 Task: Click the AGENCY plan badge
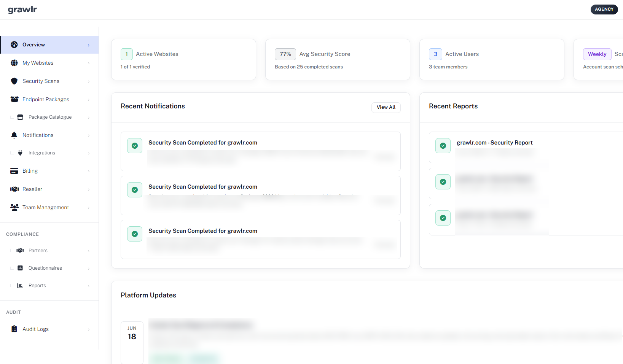(x=604, y=9)
